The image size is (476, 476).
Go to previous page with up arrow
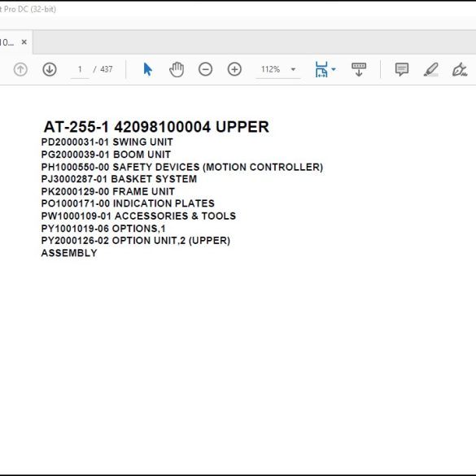coord(20,69)
